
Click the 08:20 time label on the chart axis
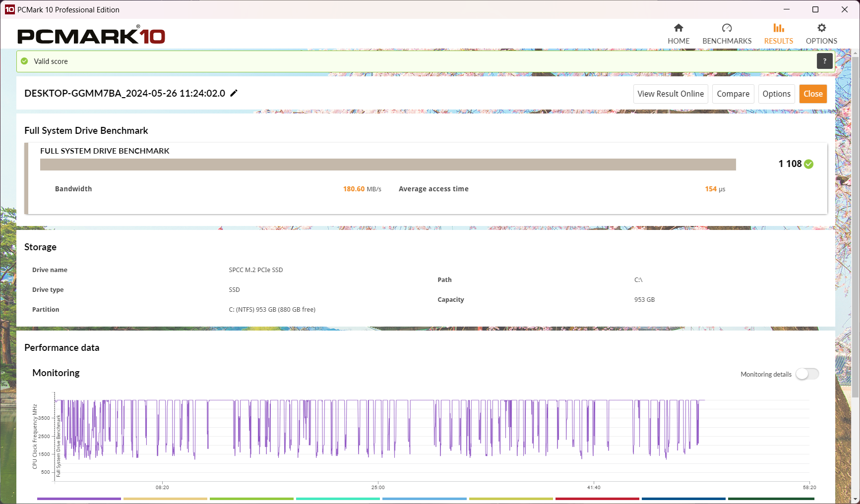point(162,488)
